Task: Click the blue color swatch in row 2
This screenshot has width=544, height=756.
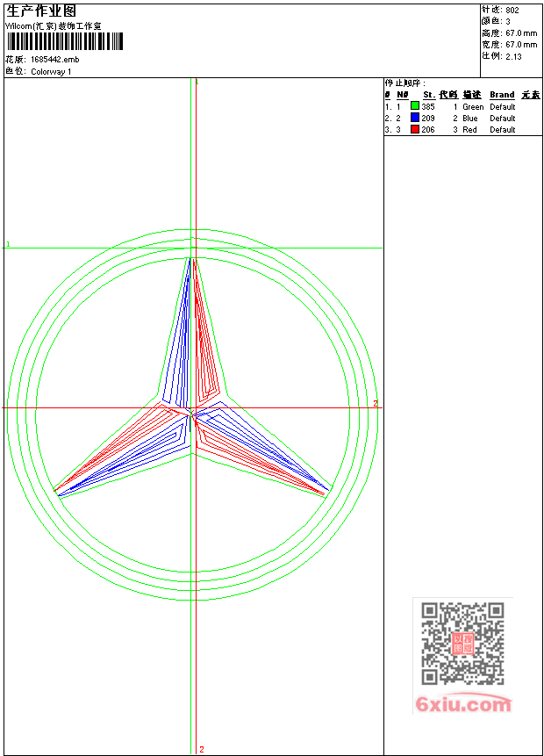Action: click(415, 118)
